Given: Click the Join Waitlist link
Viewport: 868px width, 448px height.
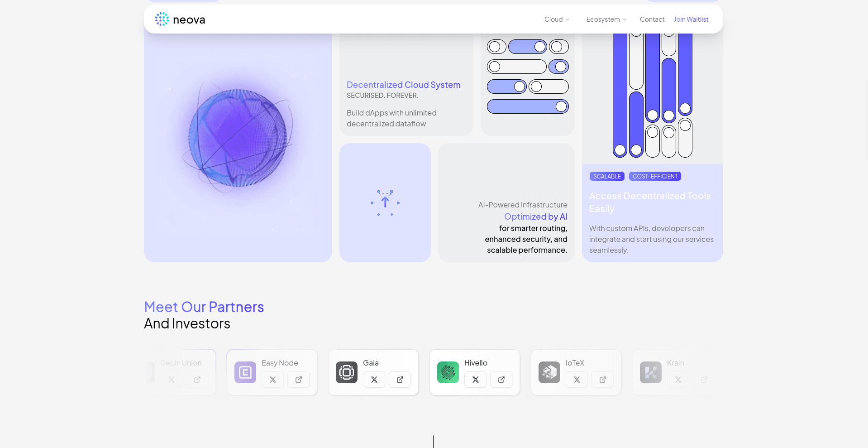Looking at the screenshot, I should [691, 19].
